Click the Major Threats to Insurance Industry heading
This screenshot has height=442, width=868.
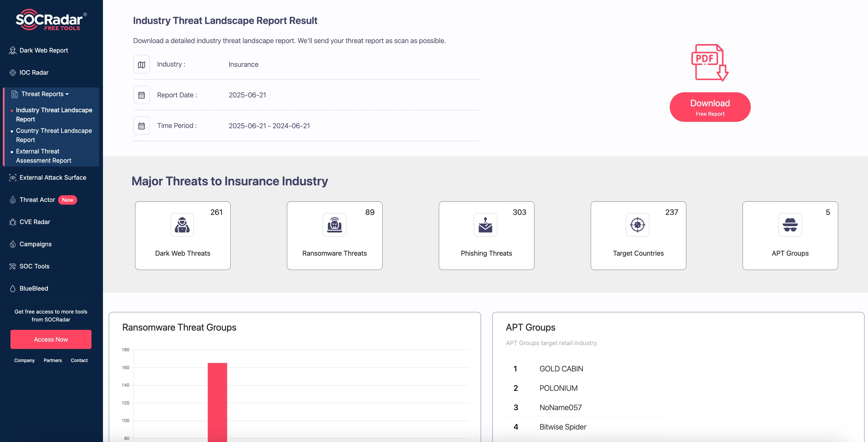pos(229,181)
